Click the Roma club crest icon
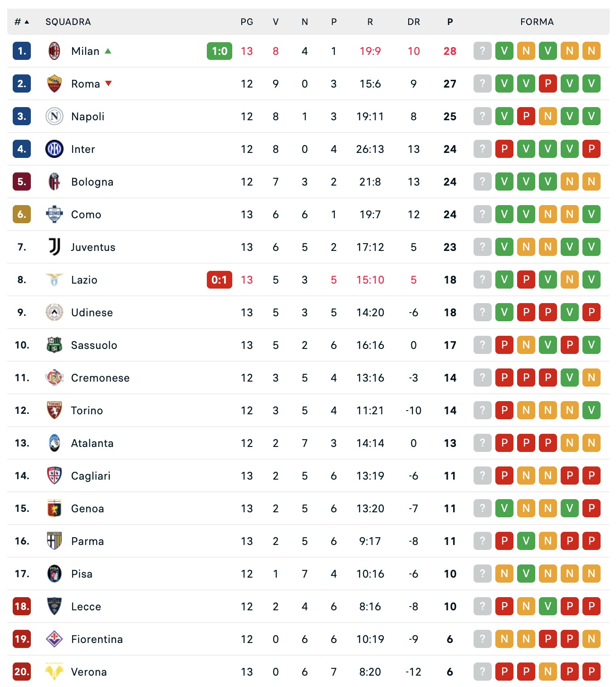Viewport: 616px width, 687px height. [54, 83]
